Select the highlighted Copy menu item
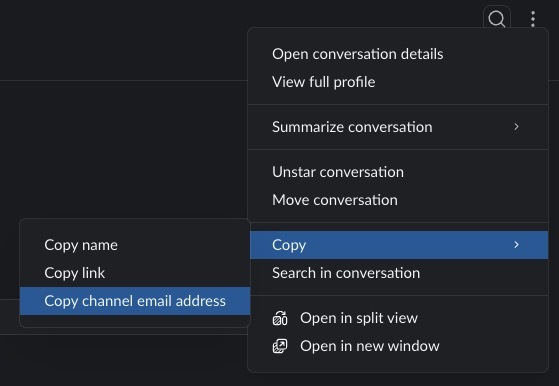Image resolution: width=559 pixels, height=386 pixels. [x=399, y=245]
